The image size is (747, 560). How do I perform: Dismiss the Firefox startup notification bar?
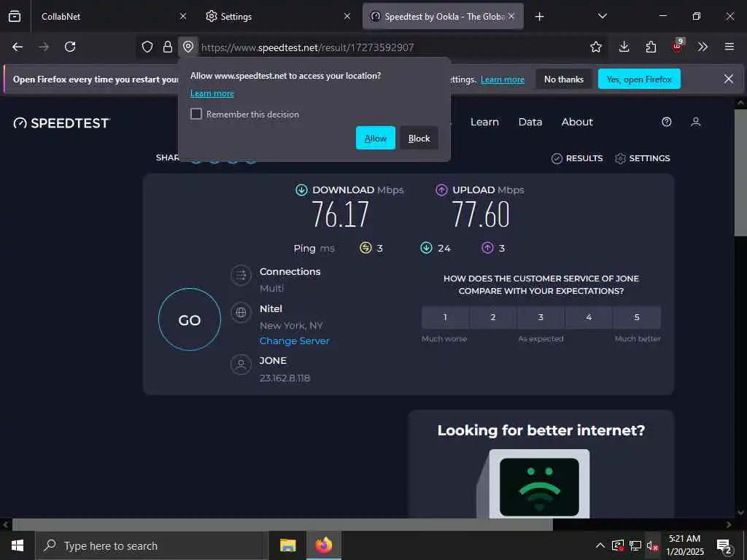729,79
